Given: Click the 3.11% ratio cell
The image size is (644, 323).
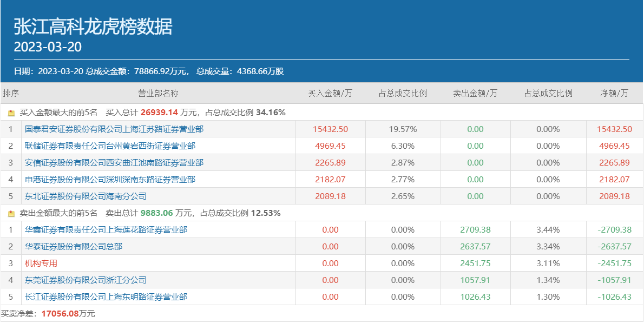Looking at the screenshot, I should pos(548,263).
